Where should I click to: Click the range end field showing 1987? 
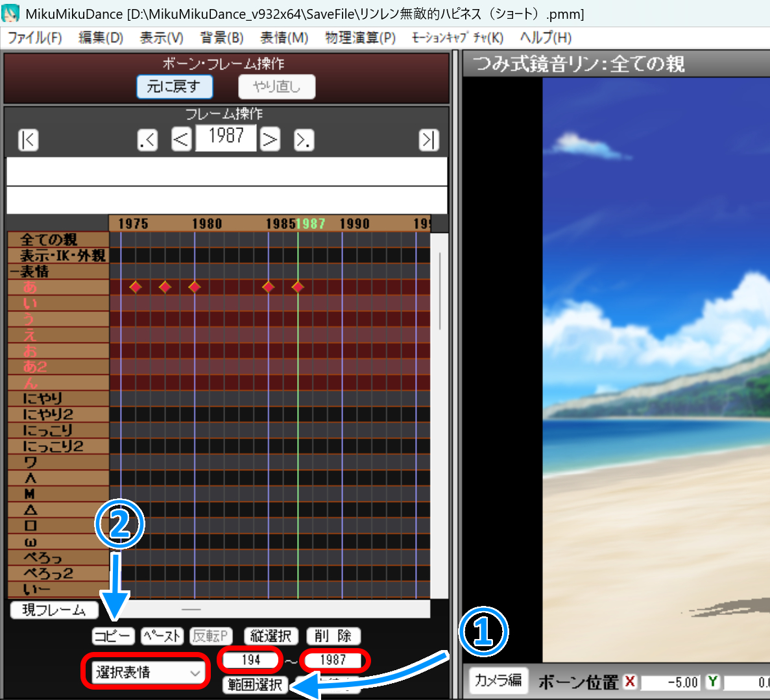[x=333, y=660]
